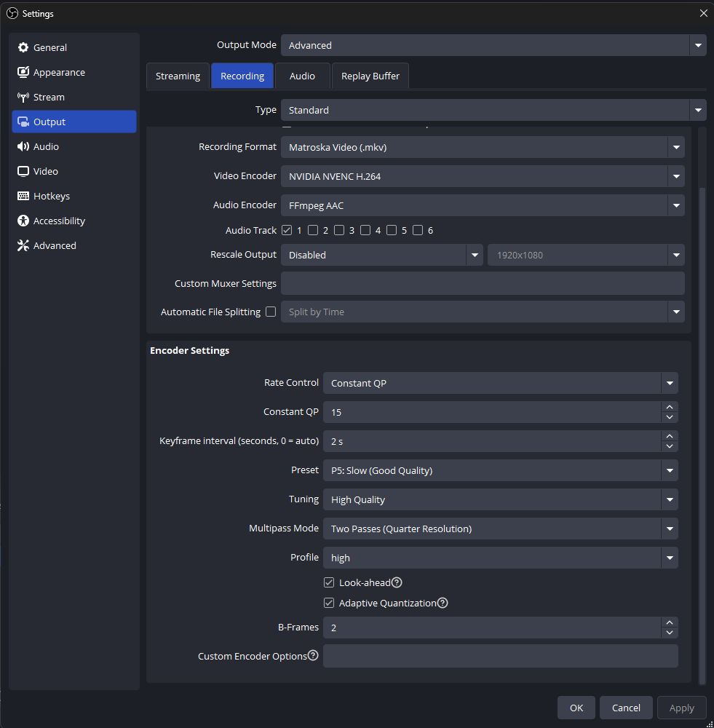Image resolution: width=714 pixels, height=728 pixels.
Task: Open the 1920x1080 resolution dropdown
Action: pyautogui.click(x=586, y=255)
